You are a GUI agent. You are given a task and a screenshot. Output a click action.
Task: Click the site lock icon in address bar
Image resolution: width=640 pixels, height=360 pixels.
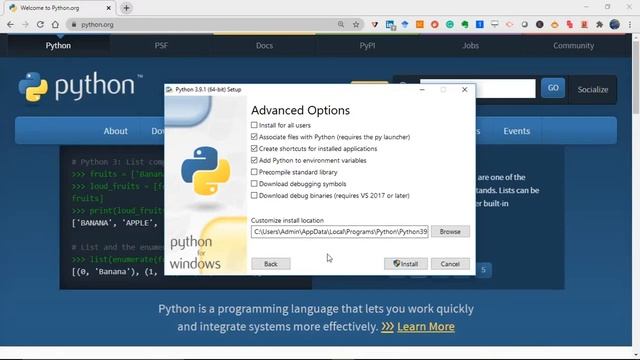tap(74, 24)
